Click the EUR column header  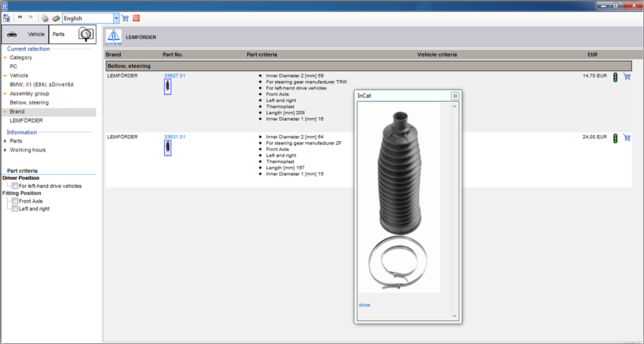point(593,54)
